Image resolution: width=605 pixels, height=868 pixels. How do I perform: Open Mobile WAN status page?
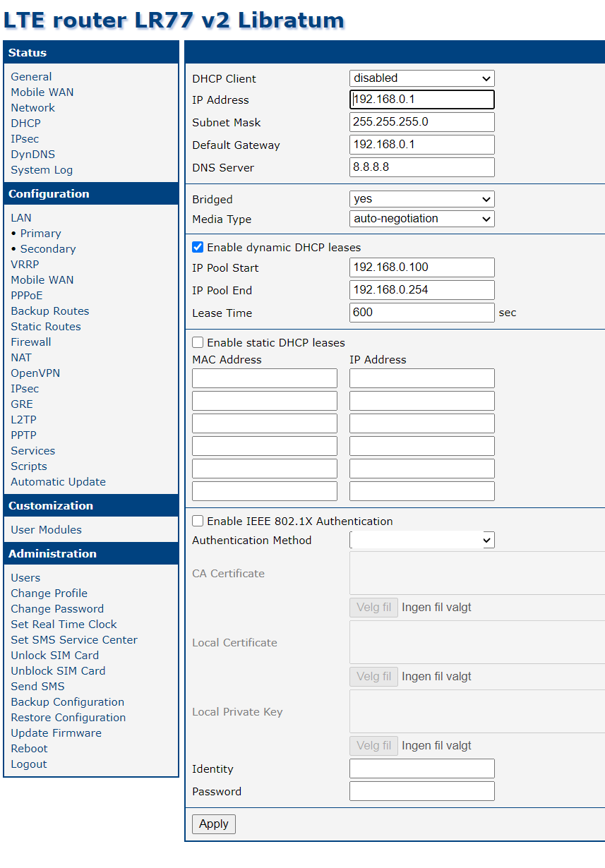[x=42, y=92]
